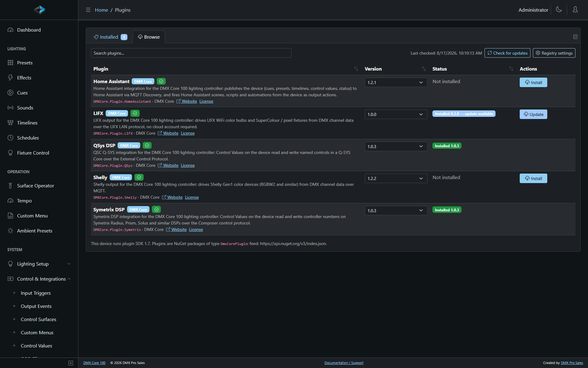The height and width of the screenshot is (368, 588).
Task: Click Check for updates button
Action: pos(507,53)
